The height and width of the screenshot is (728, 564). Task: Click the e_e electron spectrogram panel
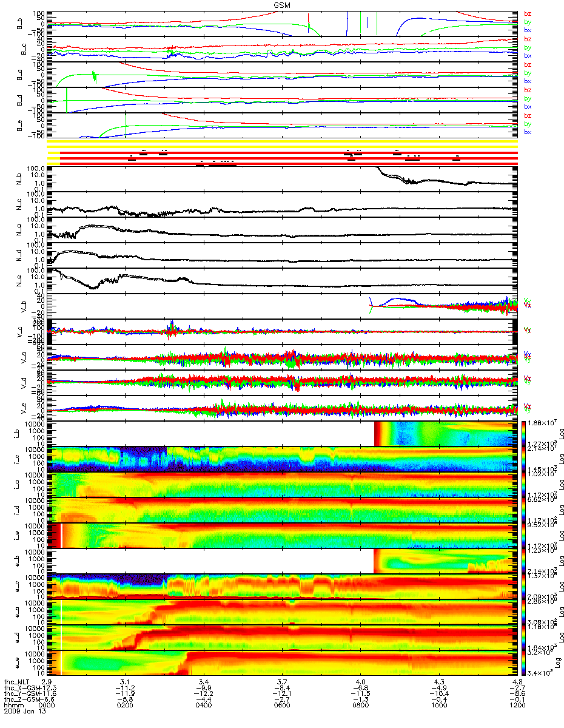(283, 663)
